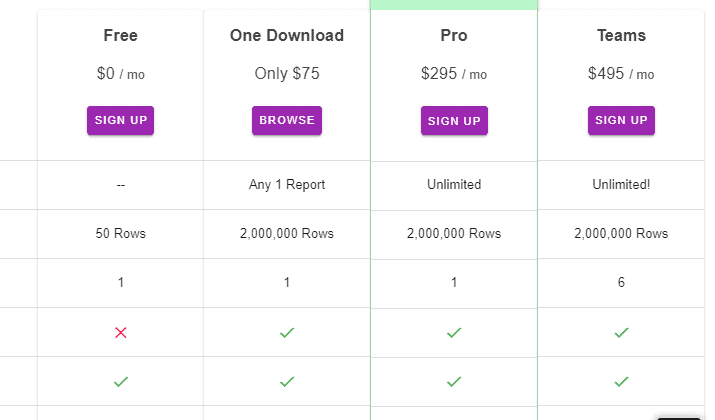715x420 pixels.
Task: Click the $295 / mo price text
Action: coord(454,74)
